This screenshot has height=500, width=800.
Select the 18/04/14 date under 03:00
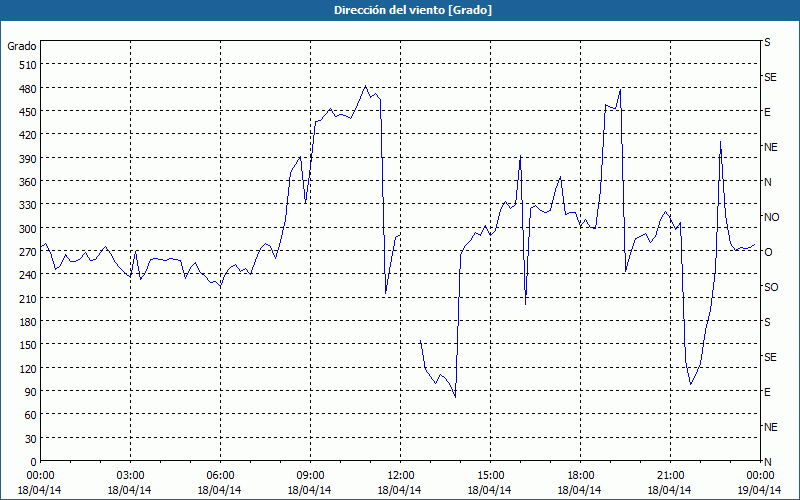point(129,490)
